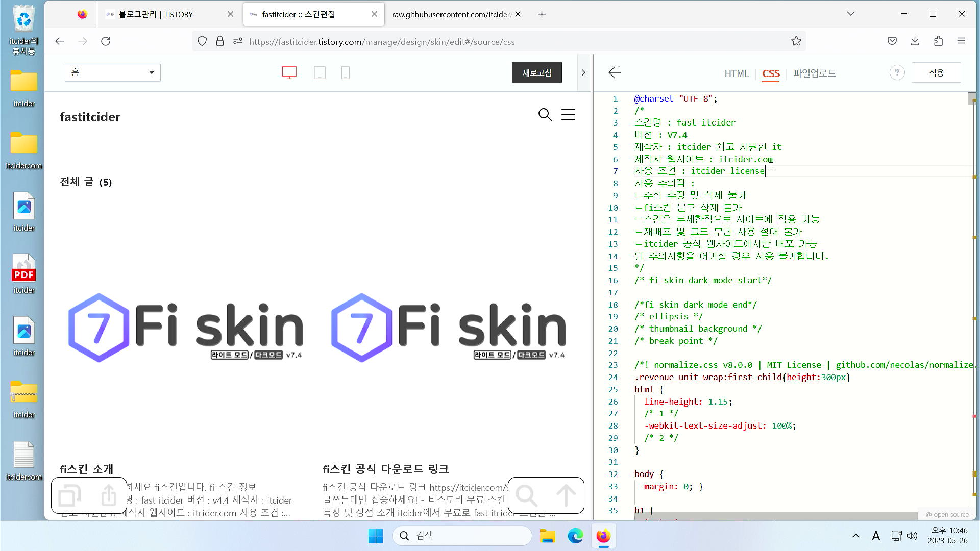Close the 블로그관리 TISTORY tab
This screenshot has height=551, width=980.
[x=230, y=14]
